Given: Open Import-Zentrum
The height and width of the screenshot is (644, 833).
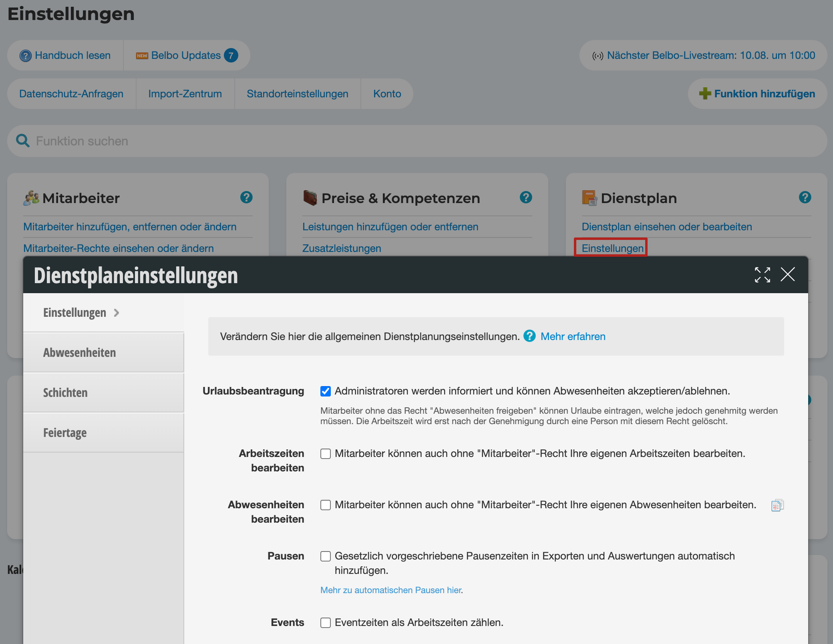Looking at the screenshot, I should point(185,94).
